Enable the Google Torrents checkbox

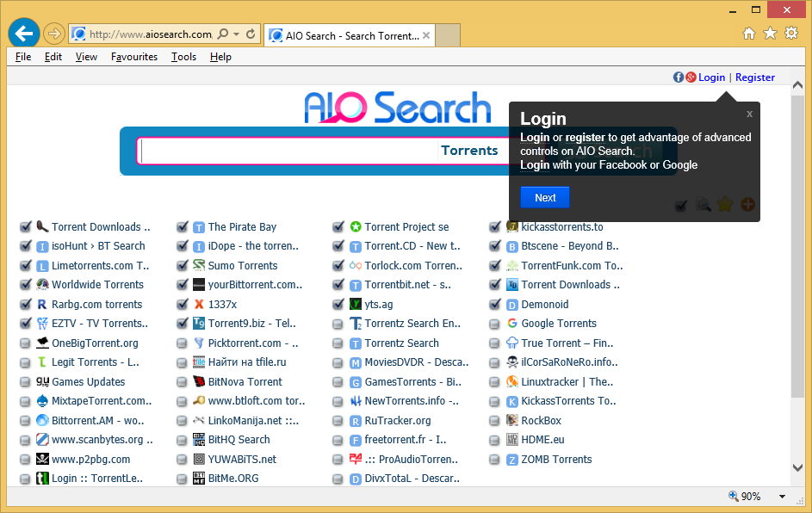(x=495, y=324)
